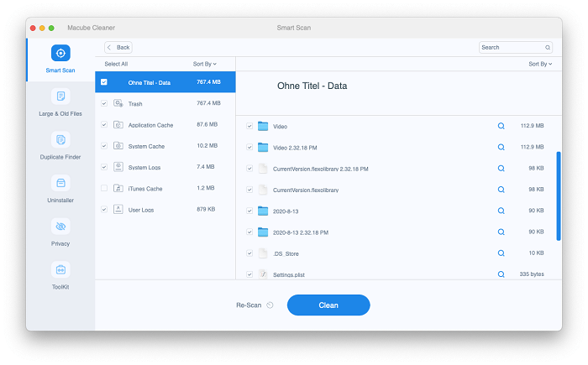Screen dimensions: 588x365
Task: Uncheck the Video 2.32.18 PM folder checkbox
Action: [249, 147]
